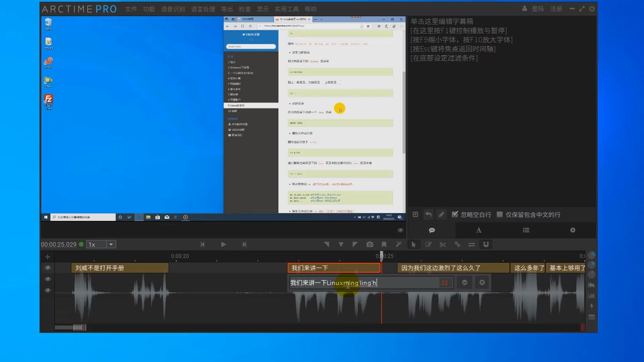The height and width of the screenshot is (362, 644).
Task: Select the chain link tool
Action: 457,244
